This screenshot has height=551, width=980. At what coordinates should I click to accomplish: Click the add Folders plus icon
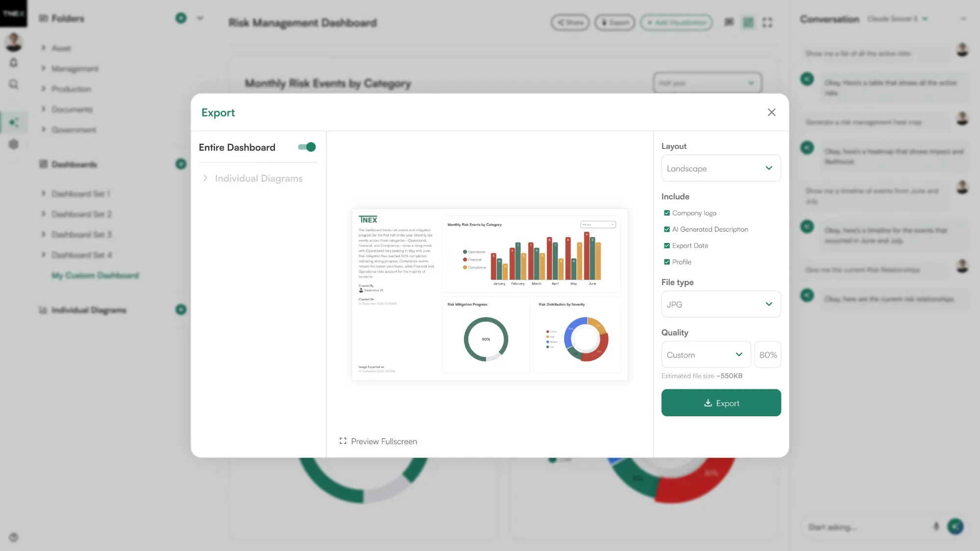181,18
